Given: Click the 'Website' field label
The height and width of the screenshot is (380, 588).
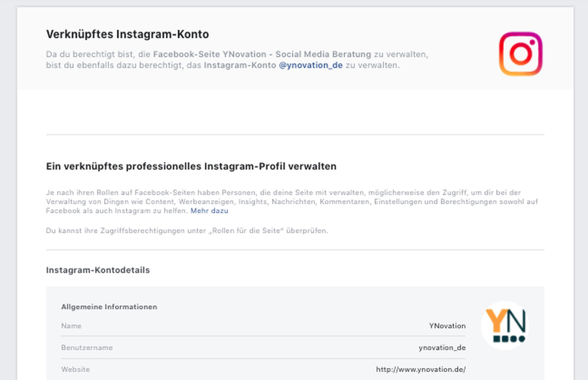Looking at the screenshot, I should (x=75, y=369).
